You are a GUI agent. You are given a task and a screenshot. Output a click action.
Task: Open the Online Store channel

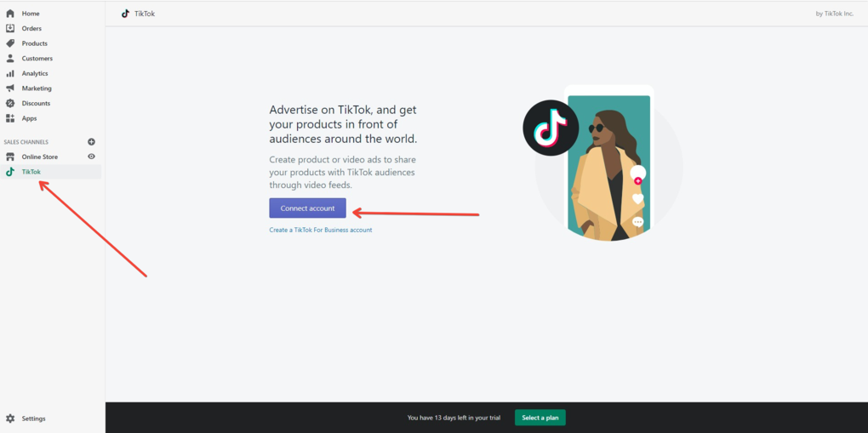(x=39, y=157)
